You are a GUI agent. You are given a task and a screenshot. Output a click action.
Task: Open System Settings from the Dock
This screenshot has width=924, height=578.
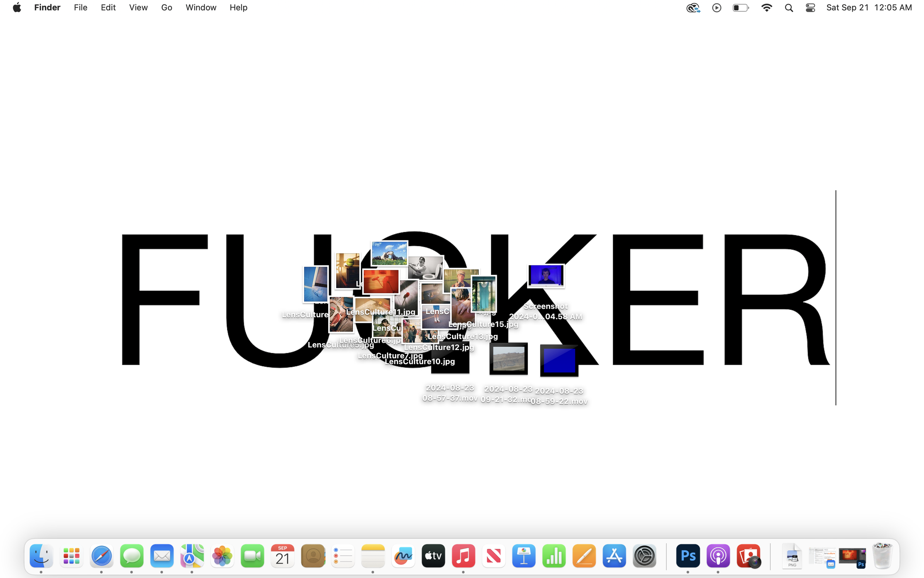[644, 556]
